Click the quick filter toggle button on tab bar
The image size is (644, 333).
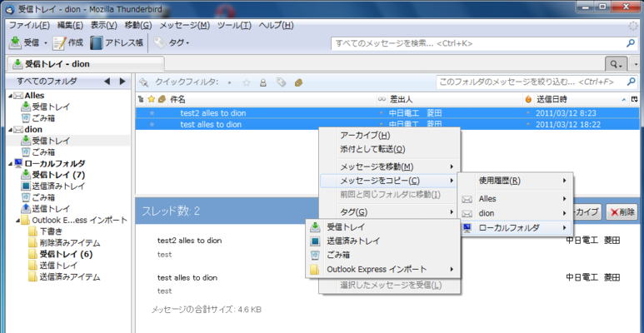coord(616,64)
